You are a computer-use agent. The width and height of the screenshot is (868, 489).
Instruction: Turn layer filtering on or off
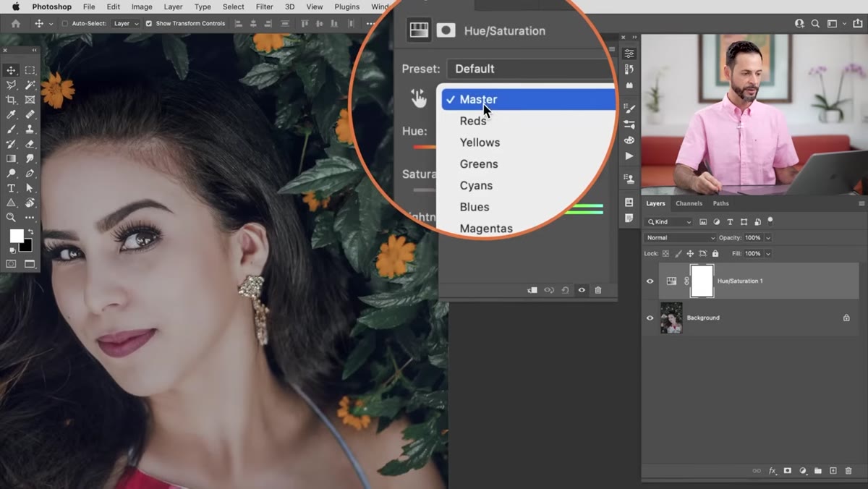pos(770,221)
